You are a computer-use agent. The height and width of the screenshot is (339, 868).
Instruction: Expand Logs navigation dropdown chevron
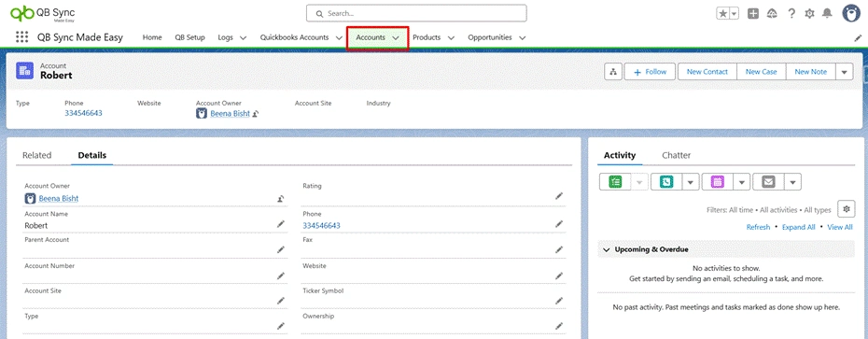(243, 37)
